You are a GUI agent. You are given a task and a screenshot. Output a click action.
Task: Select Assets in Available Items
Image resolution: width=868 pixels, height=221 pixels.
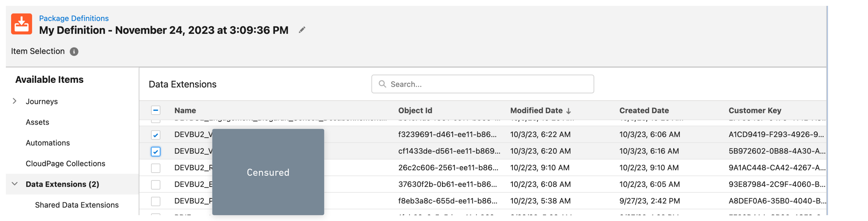pyautogui.click(x=38, y=122)
